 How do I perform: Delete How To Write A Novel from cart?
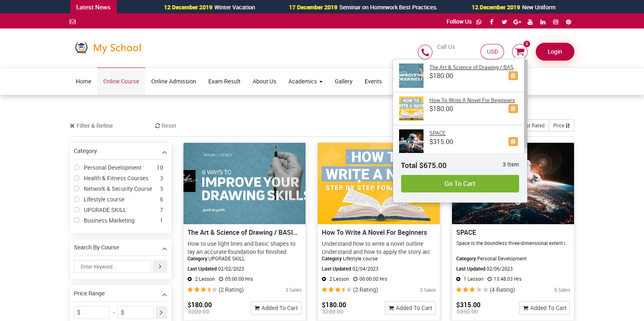(x=513, y=109)
